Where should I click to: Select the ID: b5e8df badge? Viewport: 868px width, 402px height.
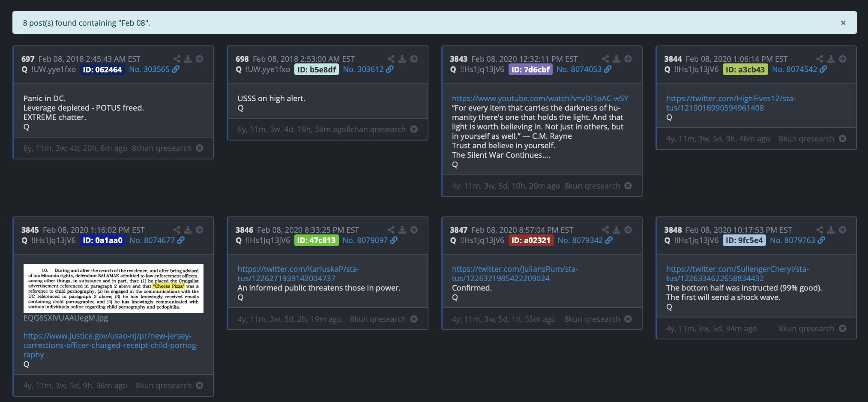coord(317,69)
